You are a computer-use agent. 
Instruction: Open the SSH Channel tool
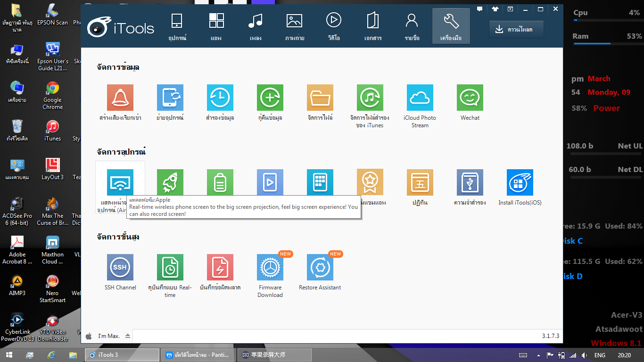120,267
